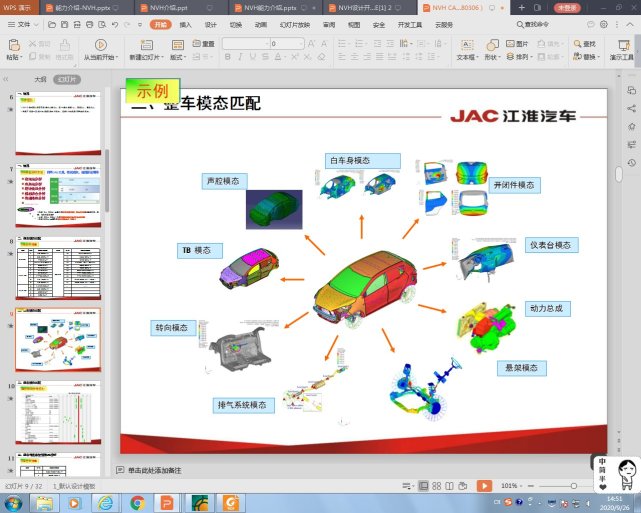The height and width of the screenshot is (513, 641).
Task: Start slideshow with orange play button
Action: pos(484,486)
